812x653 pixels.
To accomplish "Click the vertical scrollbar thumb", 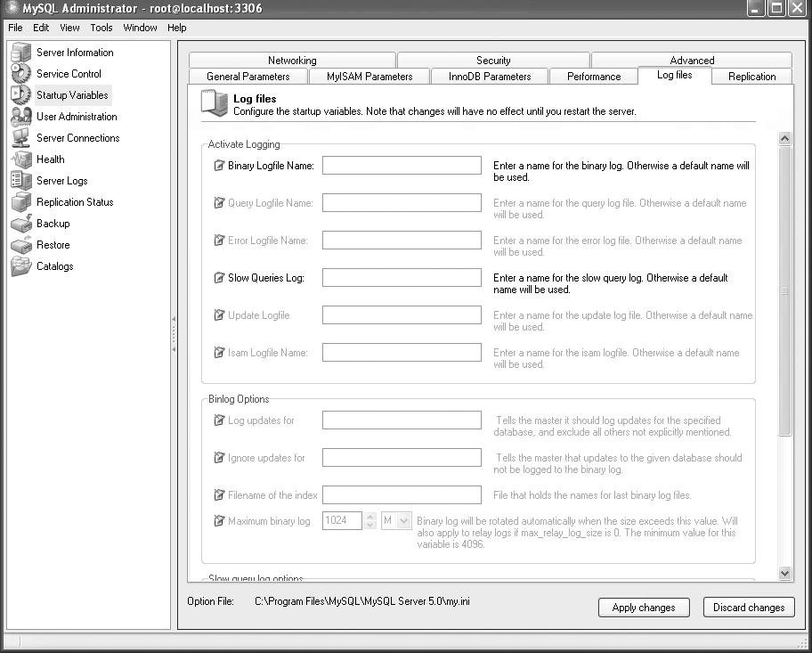I will 784,291.
